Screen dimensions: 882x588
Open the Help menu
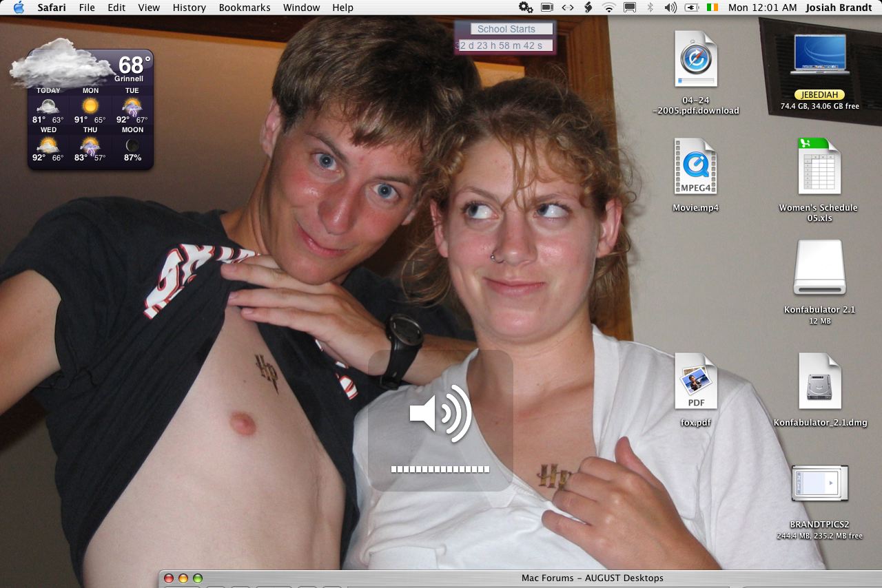(x=342, y=8)
